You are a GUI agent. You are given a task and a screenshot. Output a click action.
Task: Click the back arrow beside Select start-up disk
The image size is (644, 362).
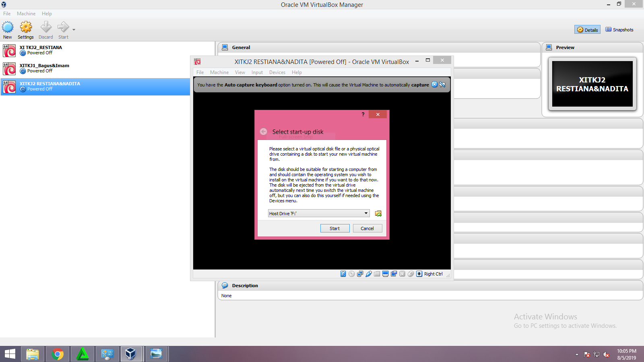(264, 132)
